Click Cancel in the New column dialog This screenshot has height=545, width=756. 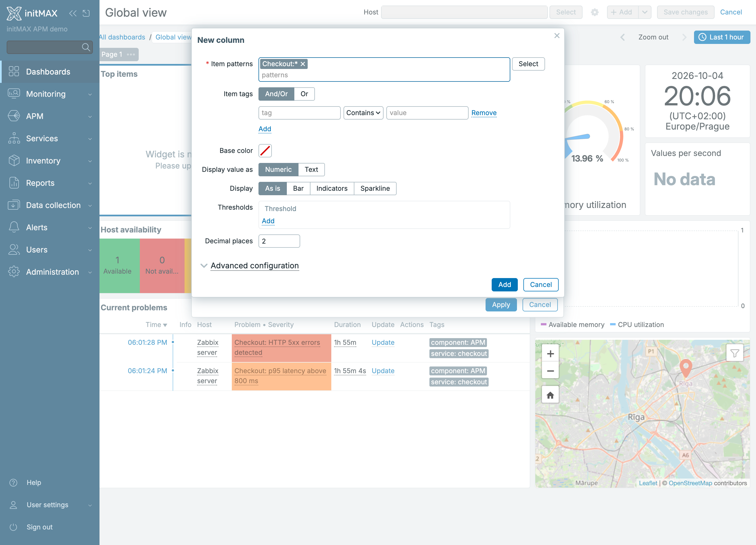[541, 285]
